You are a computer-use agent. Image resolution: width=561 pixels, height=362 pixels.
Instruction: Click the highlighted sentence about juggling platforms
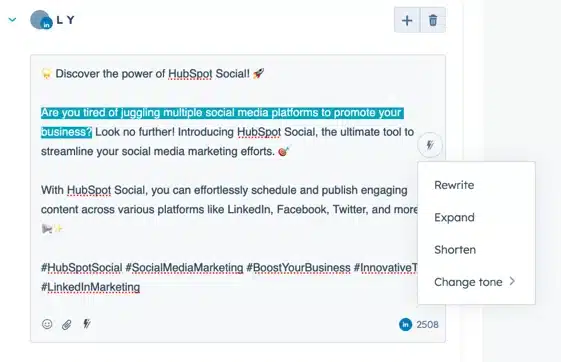[x=222, y=122]
